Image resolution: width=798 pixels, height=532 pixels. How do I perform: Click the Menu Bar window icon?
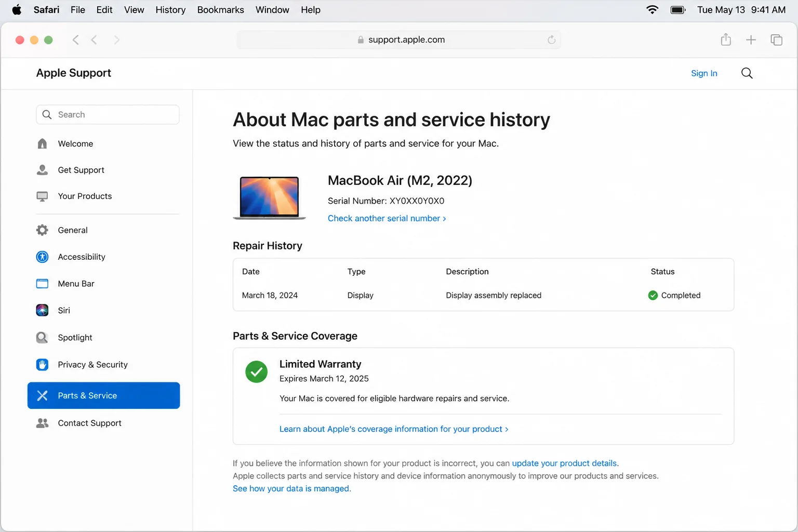pos(42,284)
